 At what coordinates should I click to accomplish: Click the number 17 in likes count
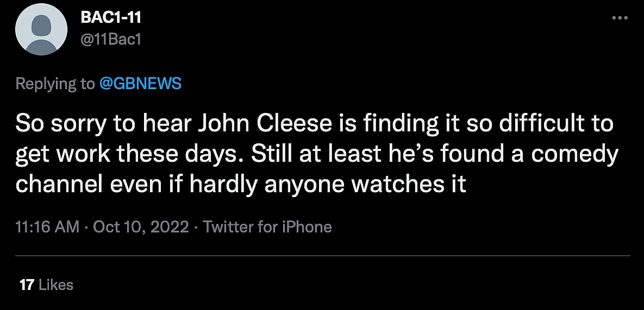(x=27, y=284)
